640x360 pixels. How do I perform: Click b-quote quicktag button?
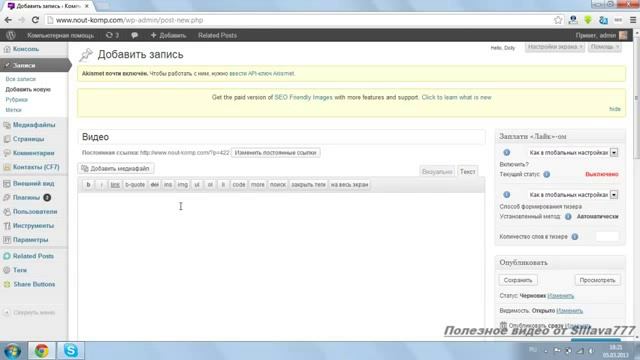[x=135, y=185]
